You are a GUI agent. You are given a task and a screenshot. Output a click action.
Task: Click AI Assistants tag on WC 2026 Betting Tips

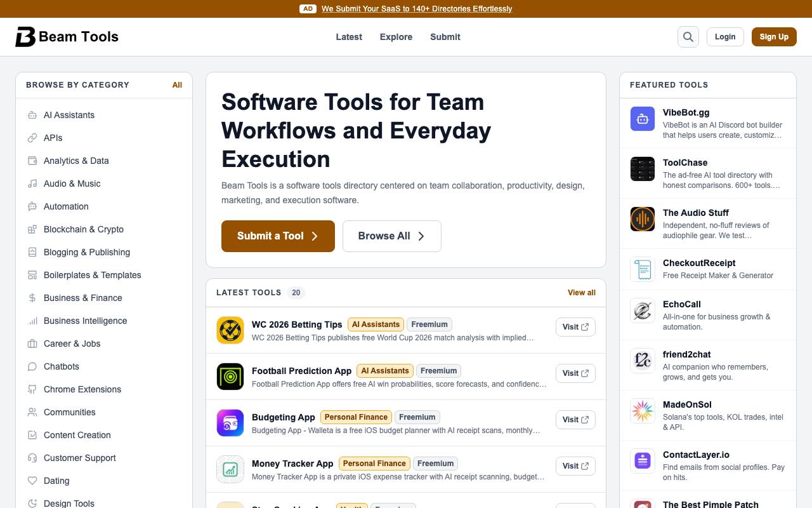pyautogui.click(x=376, y=324)
